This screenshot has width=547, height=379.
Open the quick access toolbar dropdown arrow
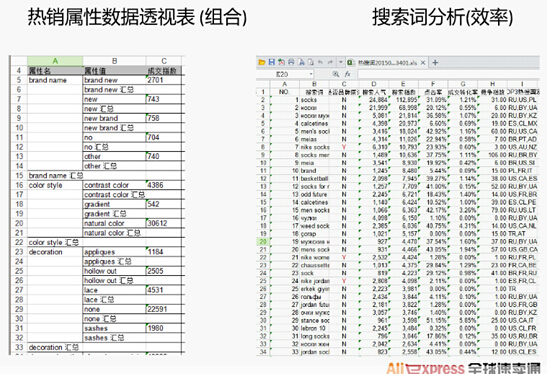[340, 62]
